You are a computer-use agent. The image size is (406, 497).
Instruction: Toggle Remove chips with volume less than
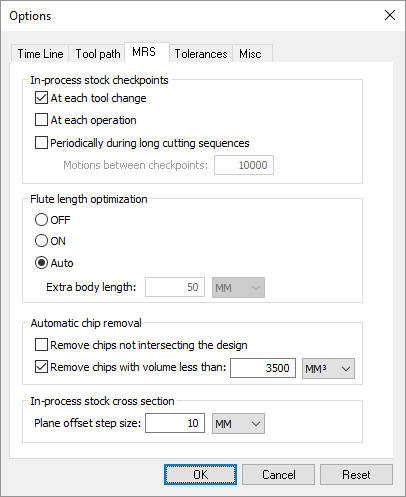tap(41, 367)
